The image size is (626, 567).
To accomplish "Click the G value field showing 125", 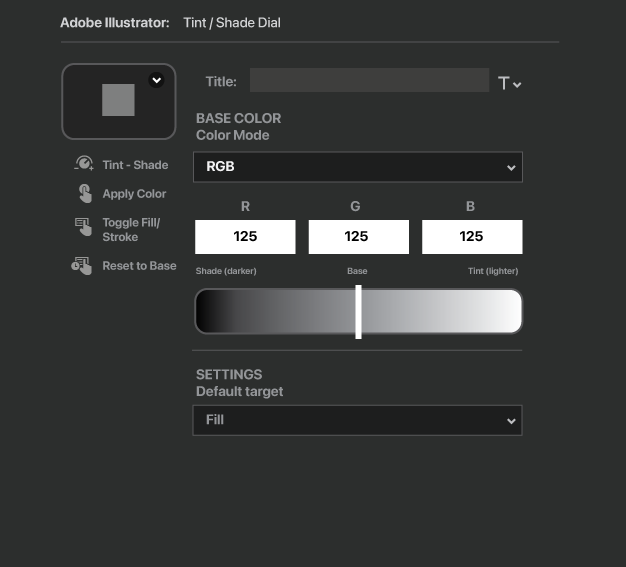I will click(359, 237).
